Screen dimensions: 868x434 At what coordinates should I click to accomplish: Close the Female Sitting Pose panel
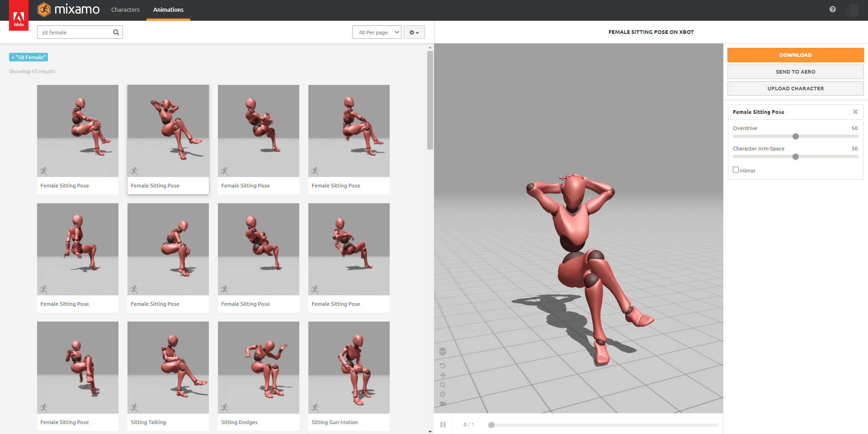(855, 112)
